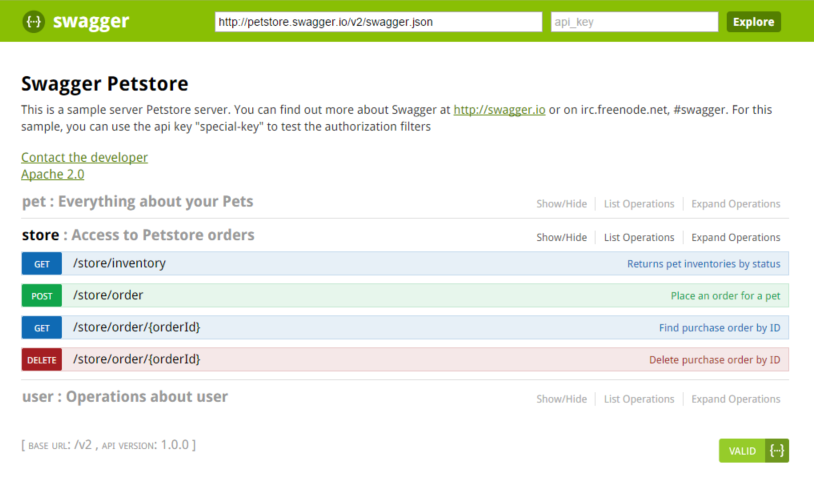Click the 'API VERSION: 1.0.0' footer text
This screenshot has width=814, height=487.
(x=145, y=445)
